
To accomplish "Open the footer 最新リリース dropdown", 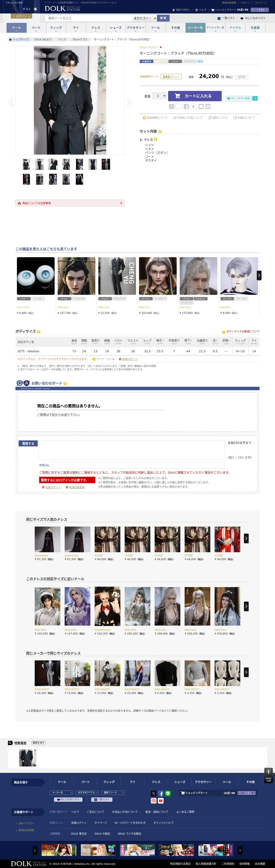I will 113,793.
